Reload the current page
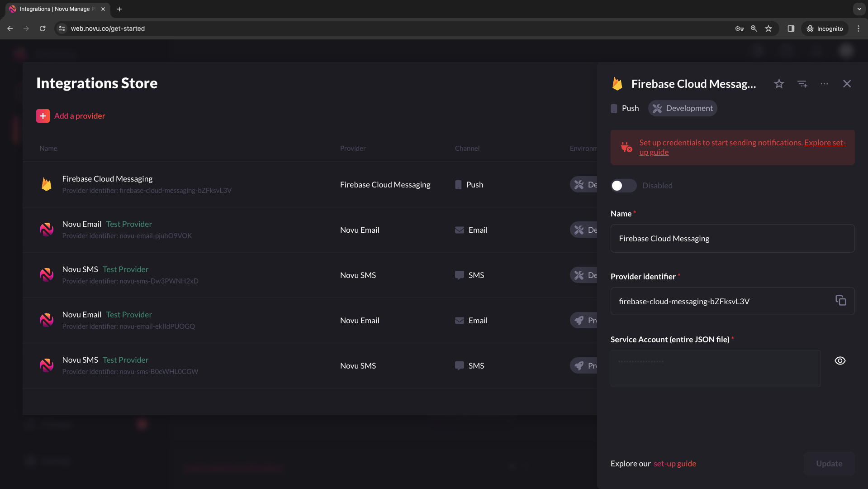Viewport: 868px width, 489px height. click(43, 29)
